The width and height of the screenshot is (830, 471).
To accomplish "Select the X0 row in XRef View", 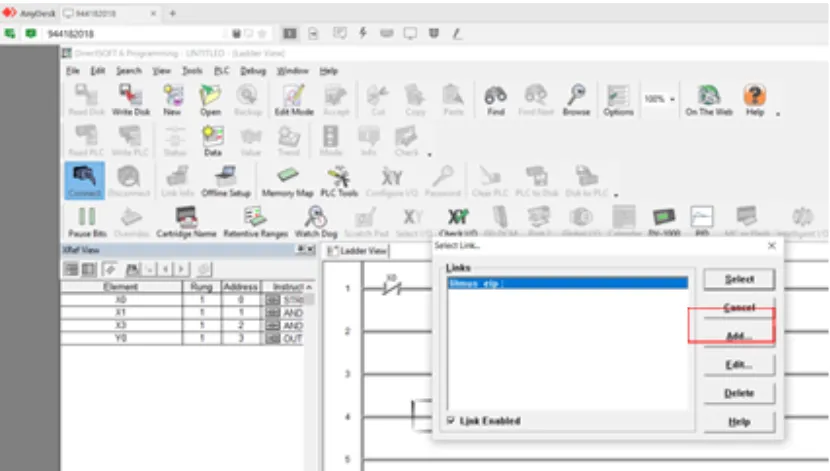I will point(183,300).
